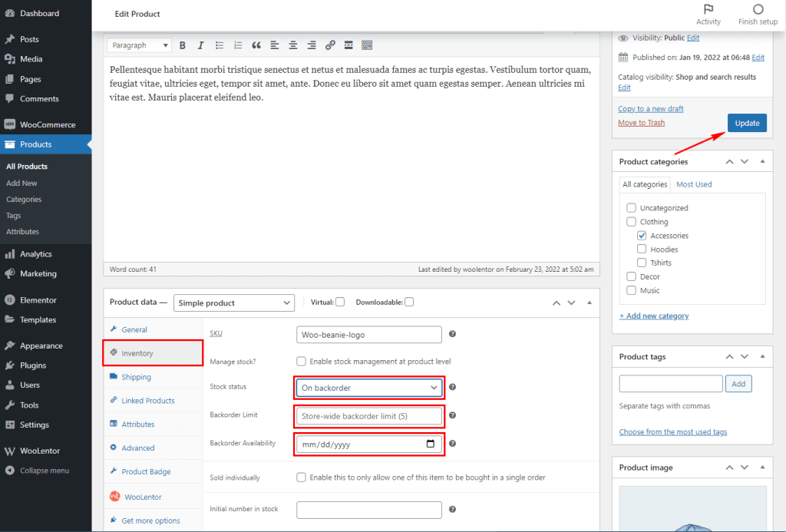The image size is (786, 532).
Task: Insert a bulleted list in the editor
Action: [x=218, y=45]
